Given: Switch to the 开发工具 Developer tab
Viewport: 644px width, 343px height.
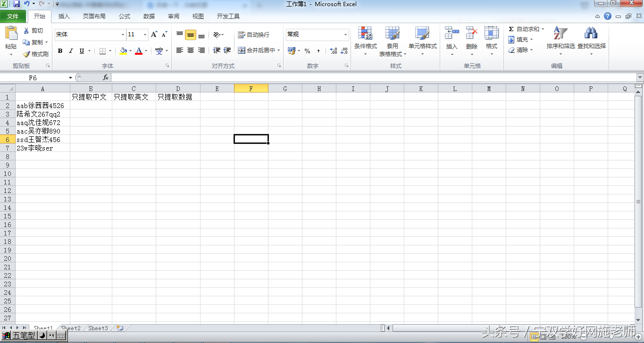Looking at the screenshot, I should click(x=228, y=17).
